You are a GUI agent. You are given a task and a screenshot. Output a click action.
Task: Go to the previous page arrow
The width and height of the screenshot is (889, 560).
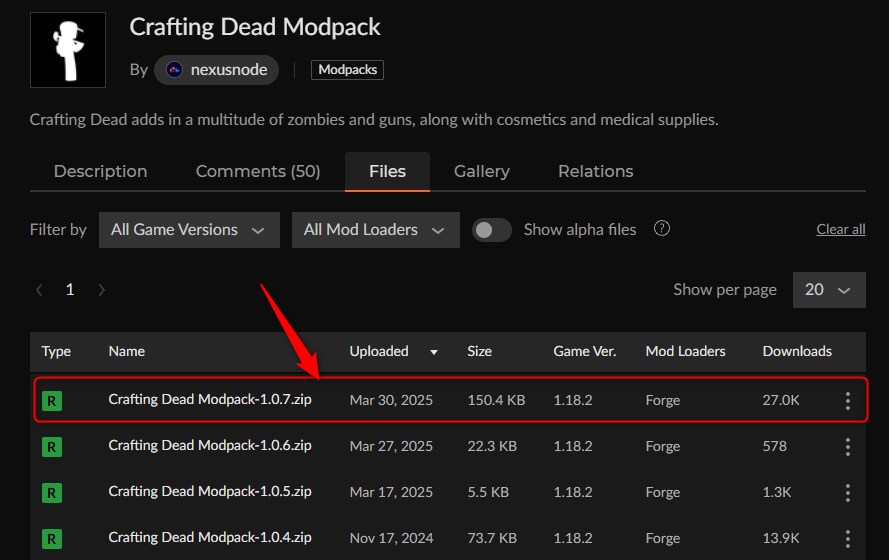[40, 290]
